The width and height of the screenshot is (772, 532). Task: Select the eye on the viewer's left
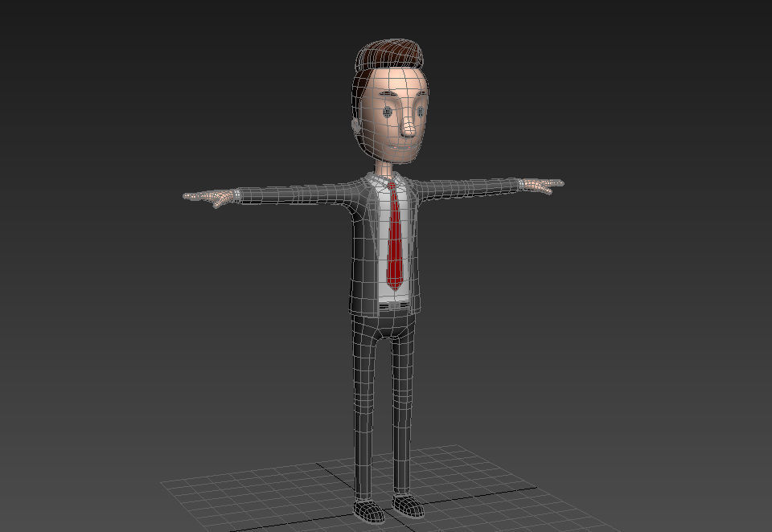[x=388, y=113]
